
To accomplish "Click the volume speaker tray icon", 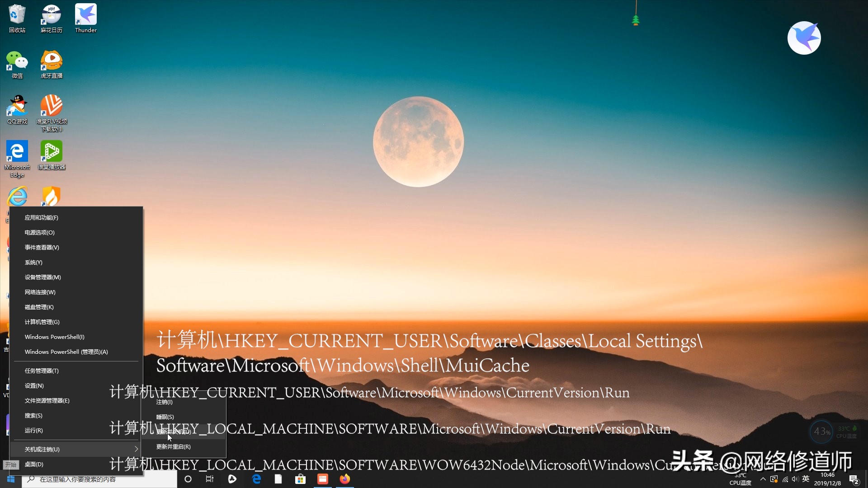I will click(x=795, y=479).
